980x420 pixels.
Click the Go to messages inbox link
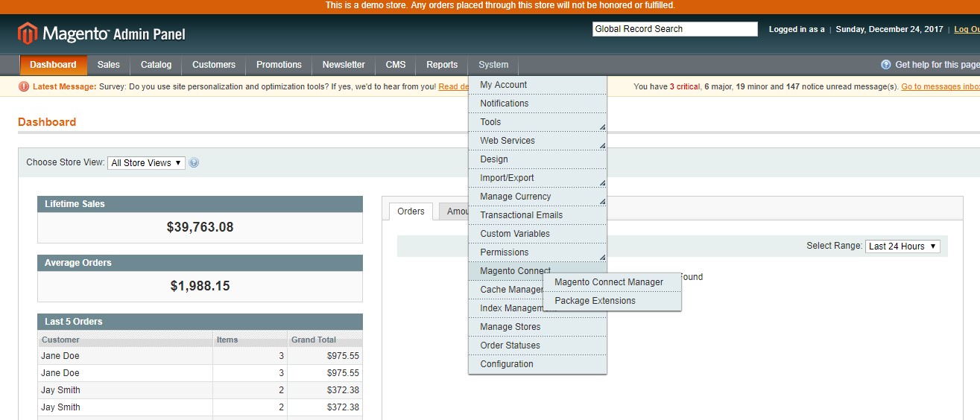click(941, 87)
